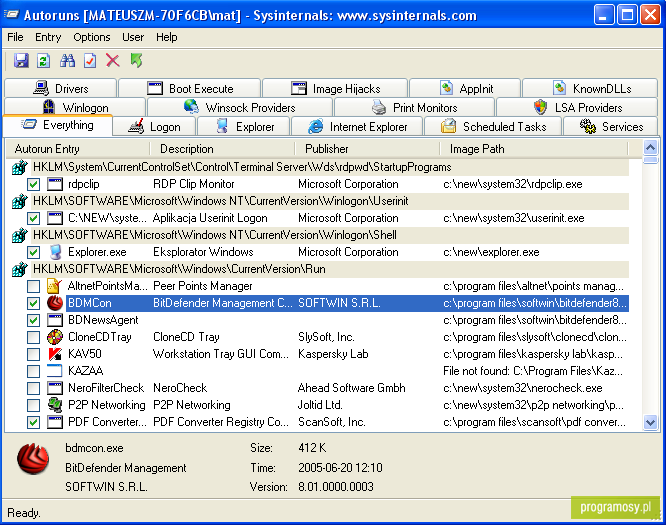Sort by Autorun Entry column header

(x=78, y=149)
